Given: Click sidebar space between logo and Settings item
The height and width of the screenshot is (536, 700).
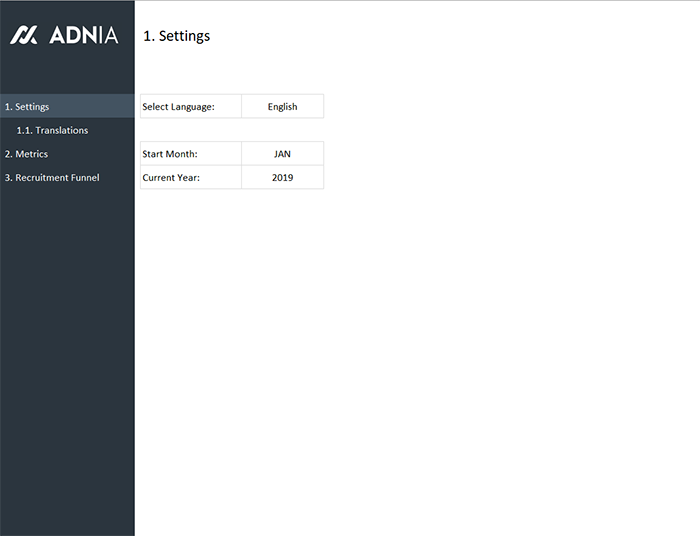Looking at the screenshot, I should tap(67, 72).
